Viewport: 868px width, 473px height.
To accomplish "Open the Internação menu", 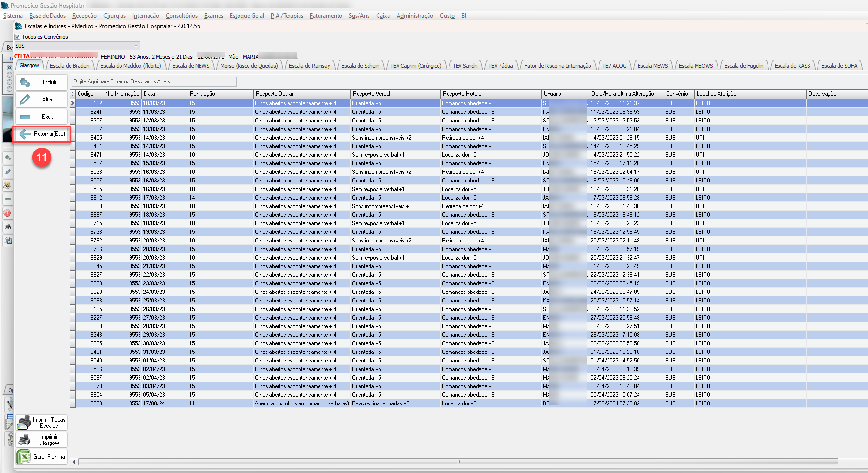I will click(x=145, y=16).
